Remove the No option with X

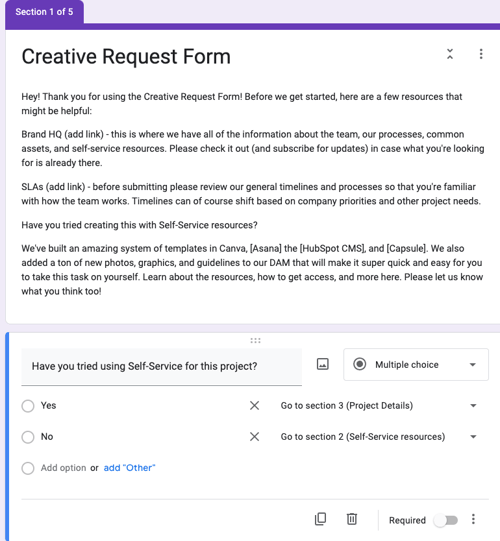254,437
